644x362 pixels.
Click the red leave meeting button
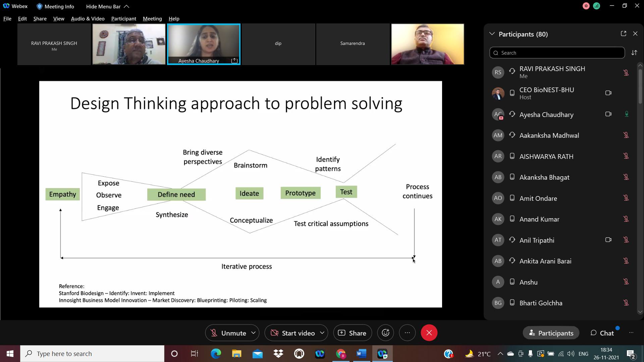[429, 333]
